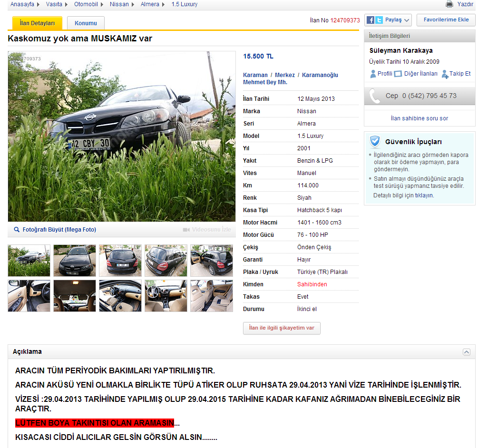Select thumbnail of car in tall grass

tap(29, 261)
